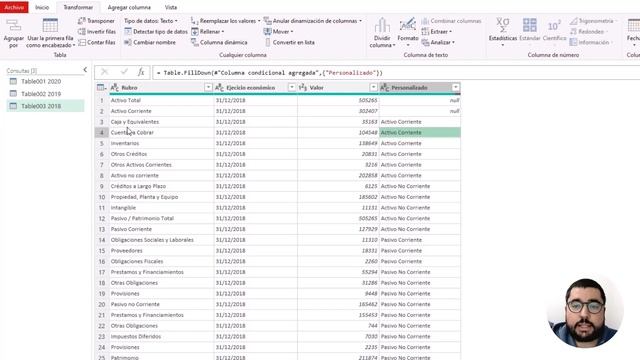Image resolution: width=640 pixels, height=360 pixels.
Task: Select the Transponer tool
Action: click(96, 20)
